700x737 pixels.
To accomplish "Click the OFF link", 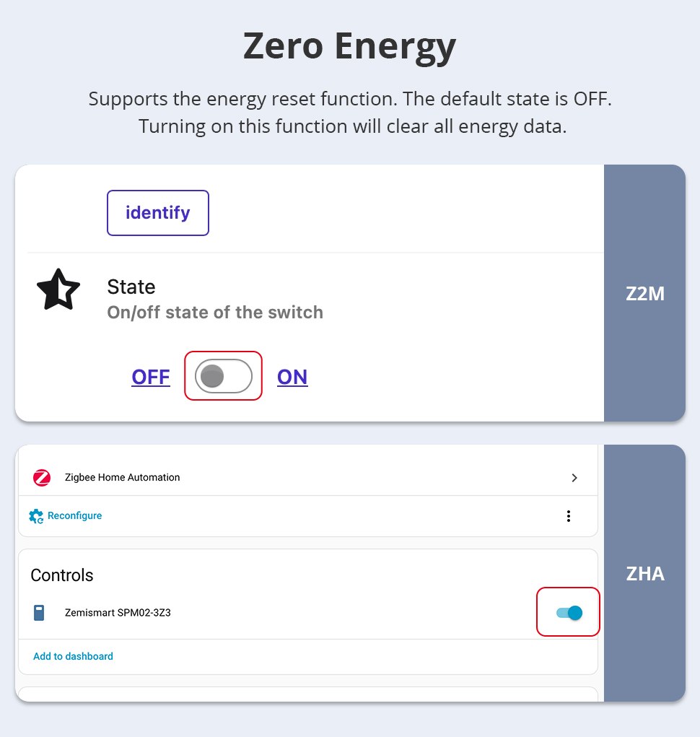I will [x=151, y=377].
